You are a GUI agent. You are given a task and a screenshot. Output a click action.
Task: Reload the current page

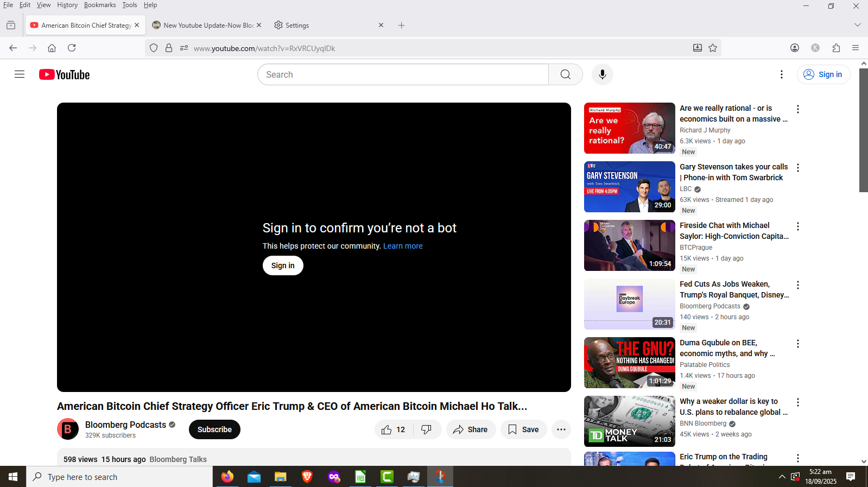click(72, 48)
